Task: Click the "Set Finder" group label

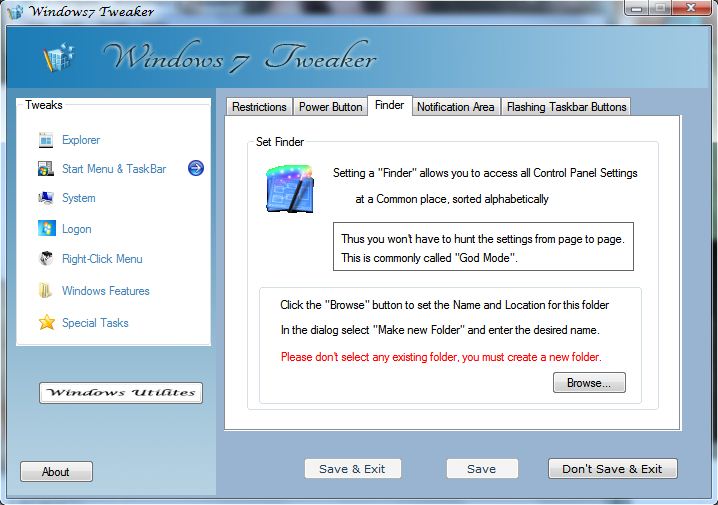Action: point(280,142)
